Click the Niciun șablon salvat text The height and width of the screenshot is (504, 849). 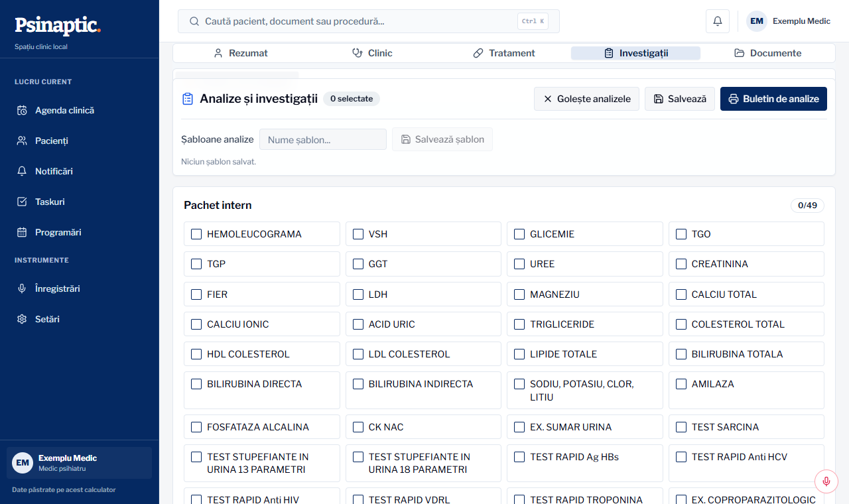pos(218,162)
